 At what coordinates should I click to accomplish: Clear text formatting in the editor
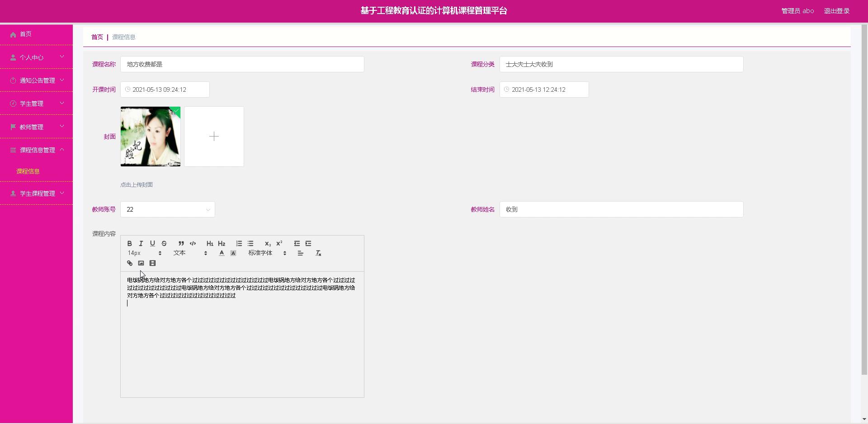pyautogui.click(x=318, y=253)
